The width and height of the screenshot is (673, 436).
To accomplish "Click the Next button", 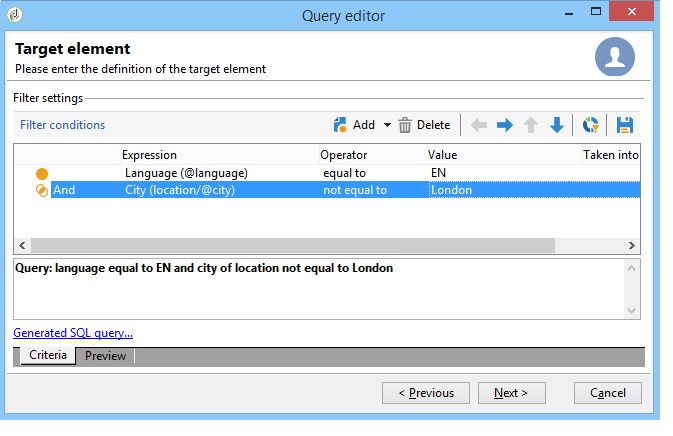I will click(x=512, y=393).
